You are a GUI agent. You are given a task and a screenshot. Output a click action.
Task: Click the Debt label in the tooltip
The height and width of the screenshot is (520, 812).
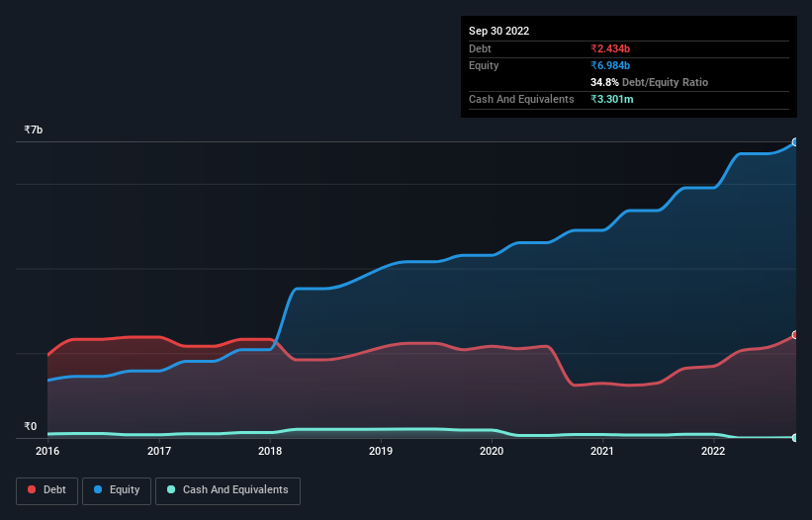click(480, 48)
